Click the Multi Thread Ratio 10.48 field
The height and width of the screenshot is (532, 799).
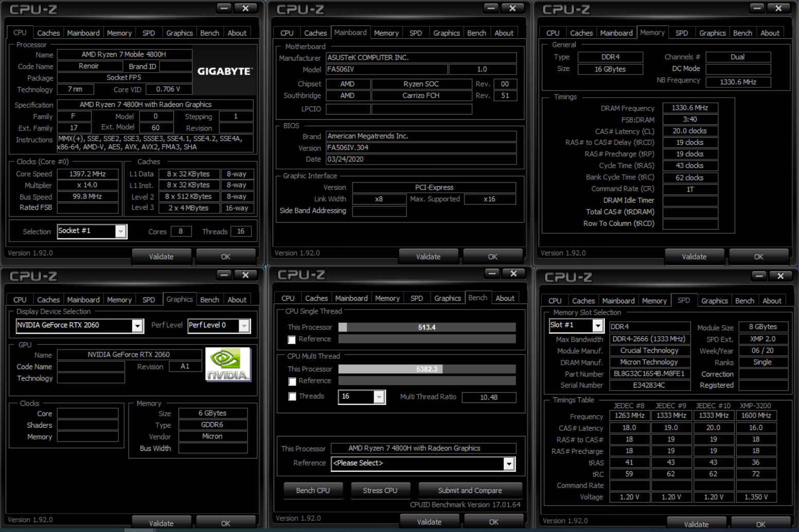[489, 397]
